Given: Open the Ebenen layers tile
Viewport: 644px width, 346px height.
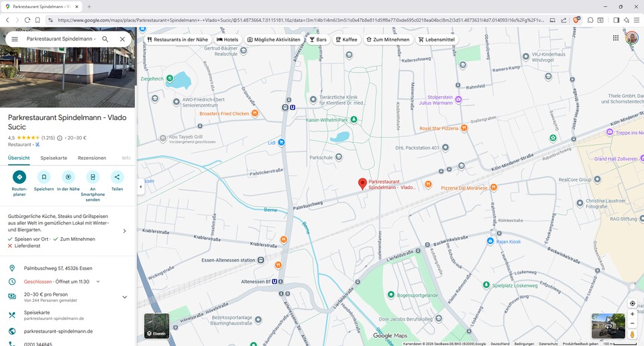Looking at the screenshot, I should click(x=156, y=326).
